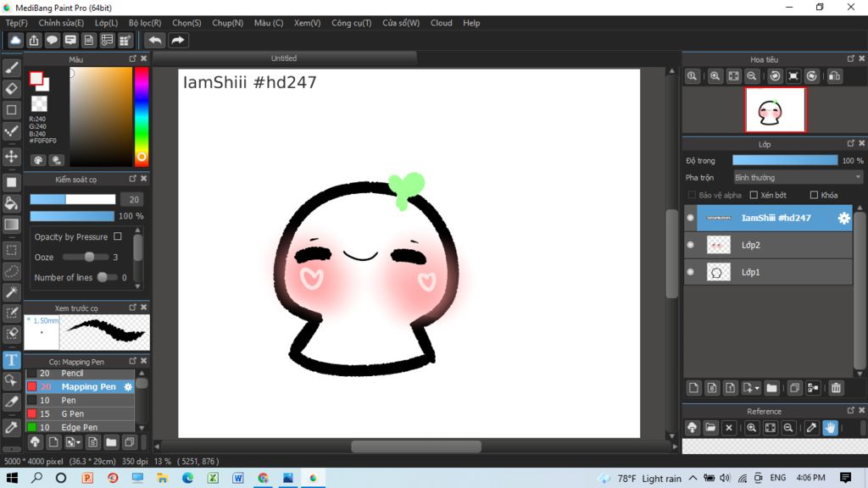Open the Chỉnh sửa(E) menu
The image size is (868, 488).
(x=61, y=23)
